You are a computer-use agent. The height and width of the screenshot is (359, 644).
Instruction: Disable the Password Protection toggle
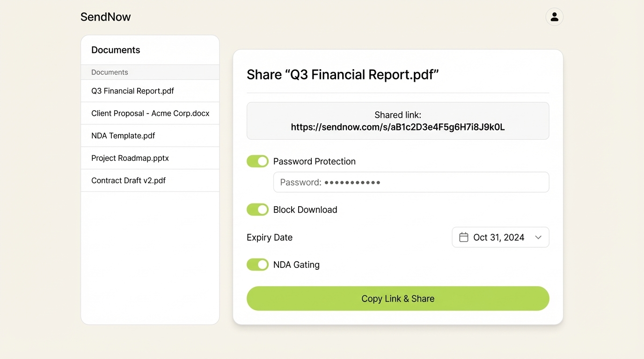click(x=257, y=161)
